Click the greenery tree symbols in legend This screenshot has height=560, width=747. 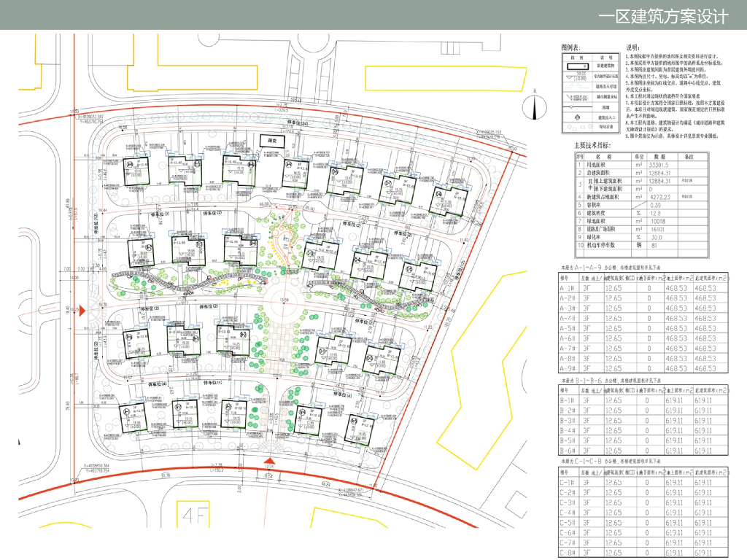coord(578,127)
